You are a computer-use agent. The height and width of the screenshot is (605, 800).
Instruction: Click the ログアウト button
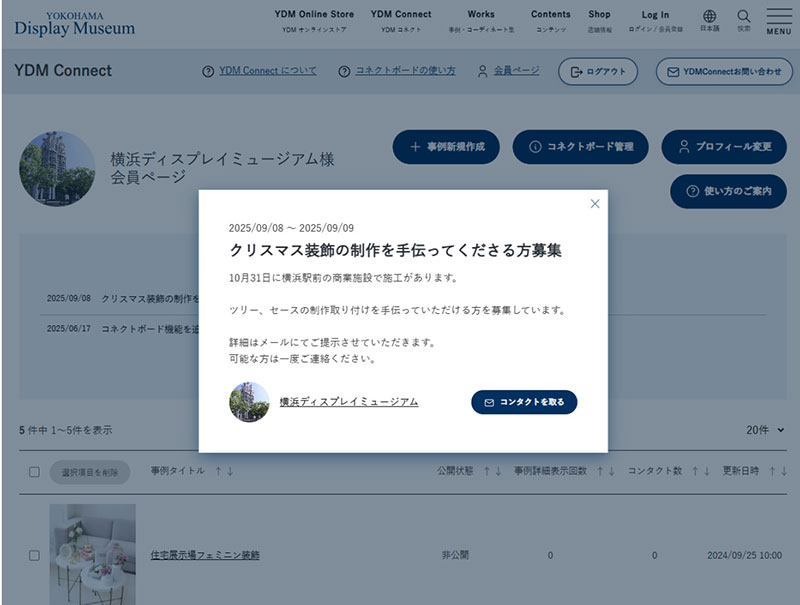click(x=597, y=71)
